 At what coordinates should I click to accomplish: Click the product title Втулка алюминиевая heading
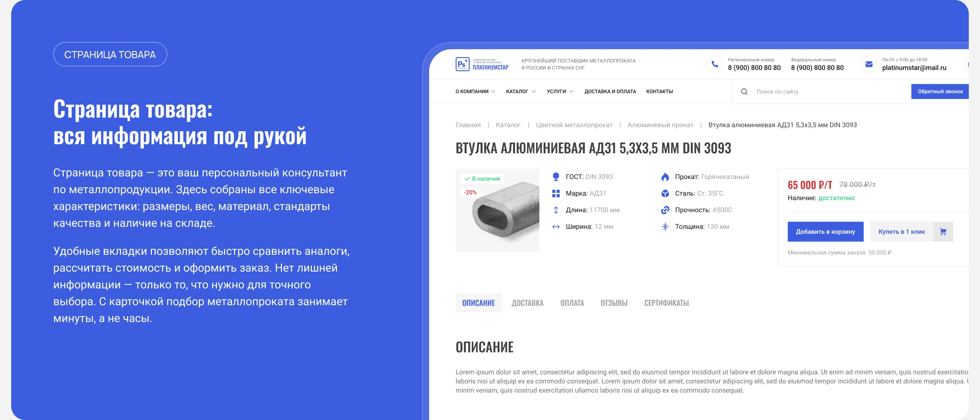[x=593, y=148]
